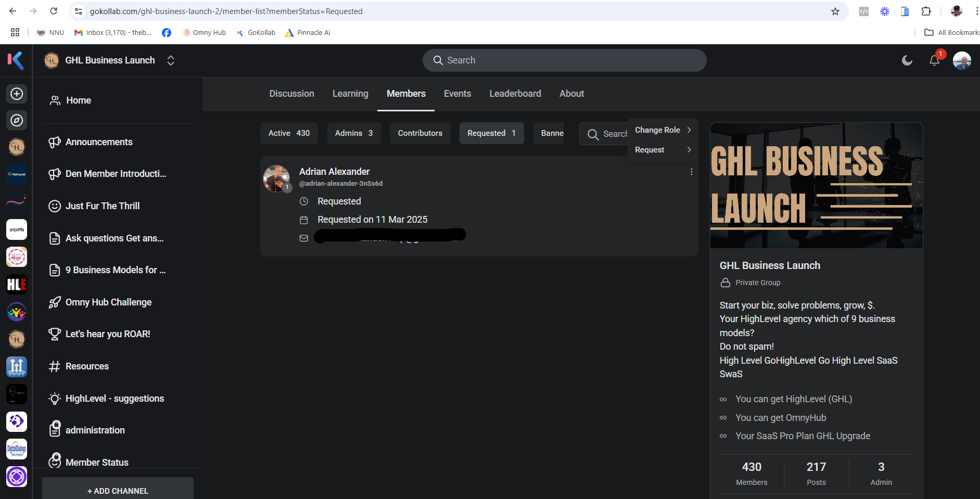This screenshot has height=499, width=980.
Task: Select the Requested 1 filter
Action: pyautogui.click(x=491, y=133)
